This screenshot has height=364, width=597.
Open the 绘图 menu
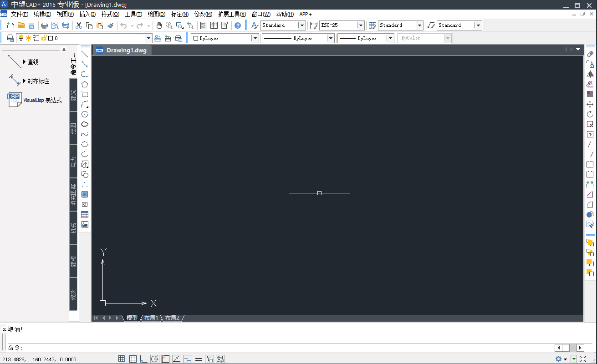[156, 14]
